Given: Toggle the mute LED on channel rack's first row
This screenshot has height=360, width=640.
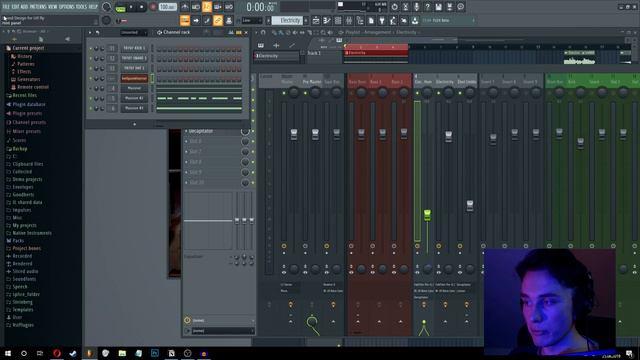Looking at the screenshot, I should coord(91,48).
